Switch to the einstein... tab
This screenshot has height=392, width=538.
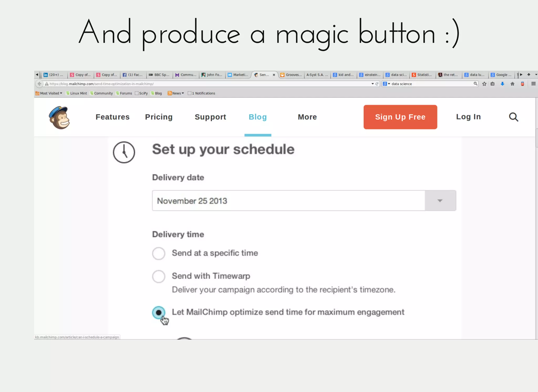tap(370, 75)
